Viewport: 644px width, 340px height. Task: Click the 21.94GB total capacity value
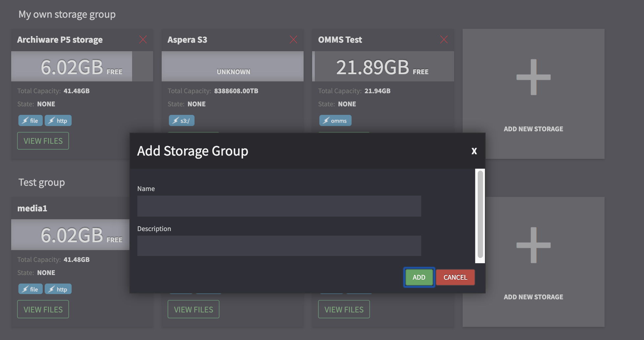point(378,91)
